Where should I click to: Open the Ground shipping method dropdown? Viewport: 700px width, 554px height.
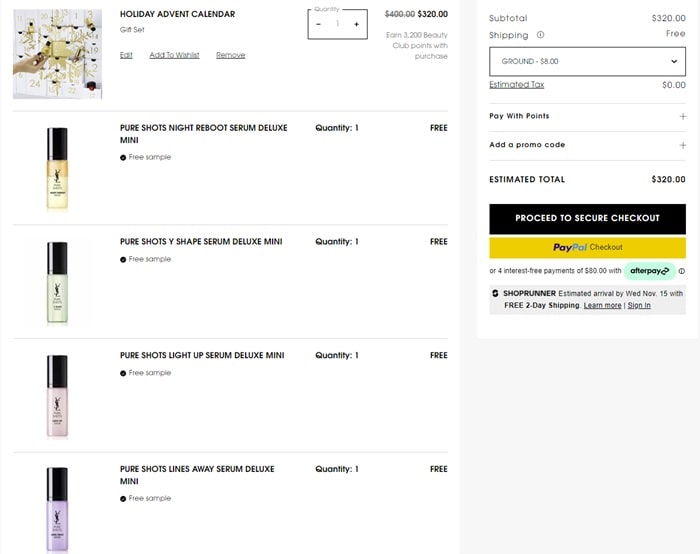[587, 61]
